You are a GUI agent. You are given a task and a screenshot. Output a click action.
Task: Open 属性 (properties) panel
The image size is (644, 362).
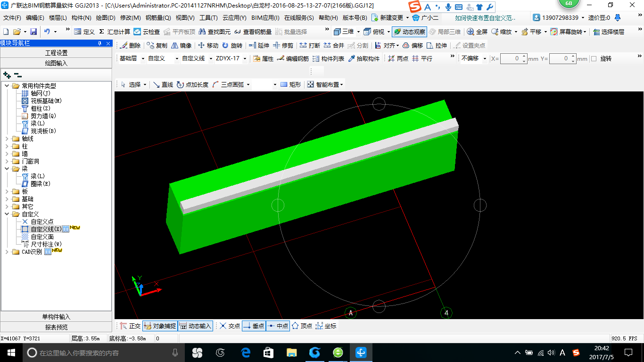[263, 59]
